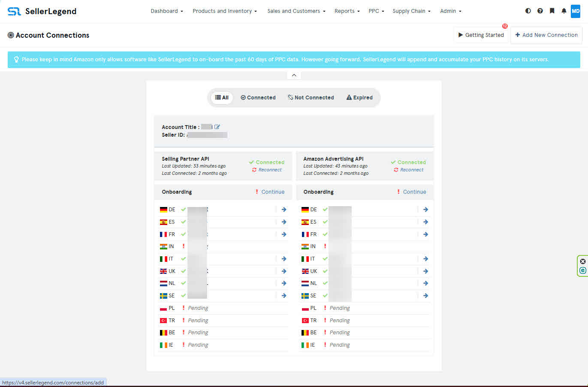Open SE arrow in Amazon Advertising API
Viewport: 588px width, 387px height.
(x=425, y=296)
